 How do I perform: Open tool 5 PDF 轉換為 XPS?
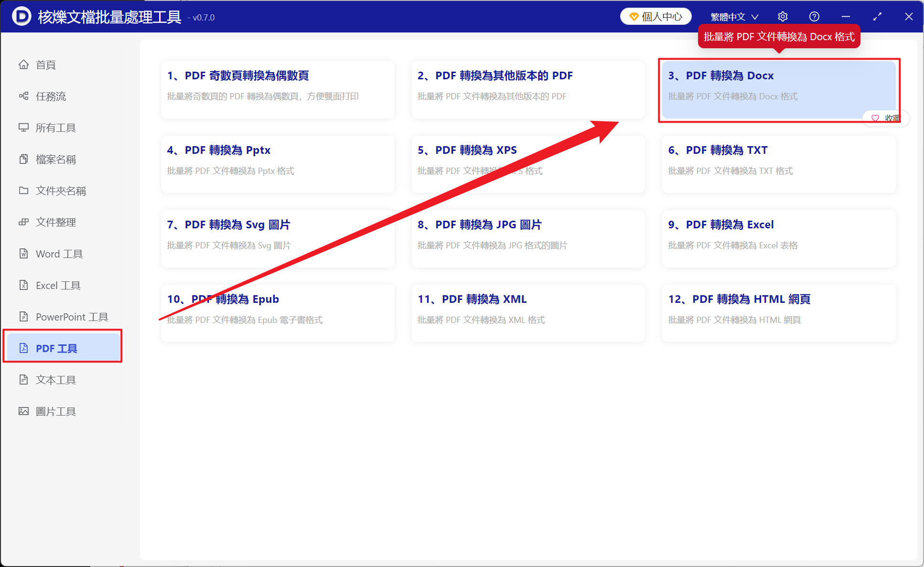(x=528, y=164)
